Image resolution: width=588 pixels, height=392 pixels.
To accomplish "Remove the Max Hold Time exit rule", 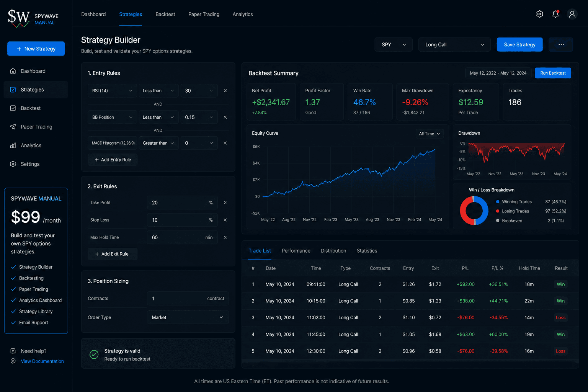I will (x=225, y=237).
